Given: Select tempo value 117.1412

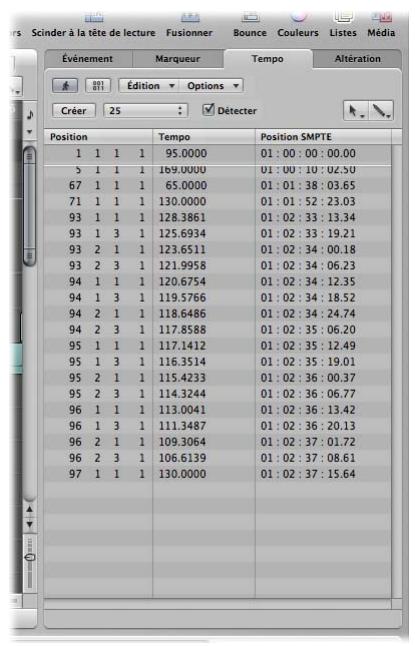Looking at the screenshot, I should click(x=182, y=346).
